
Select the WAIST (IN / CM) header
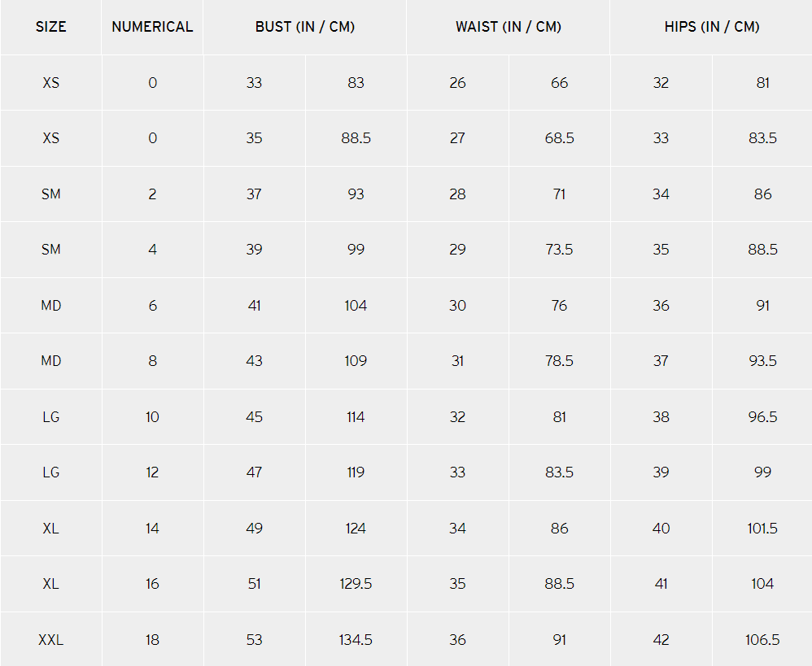pos(508,27)
